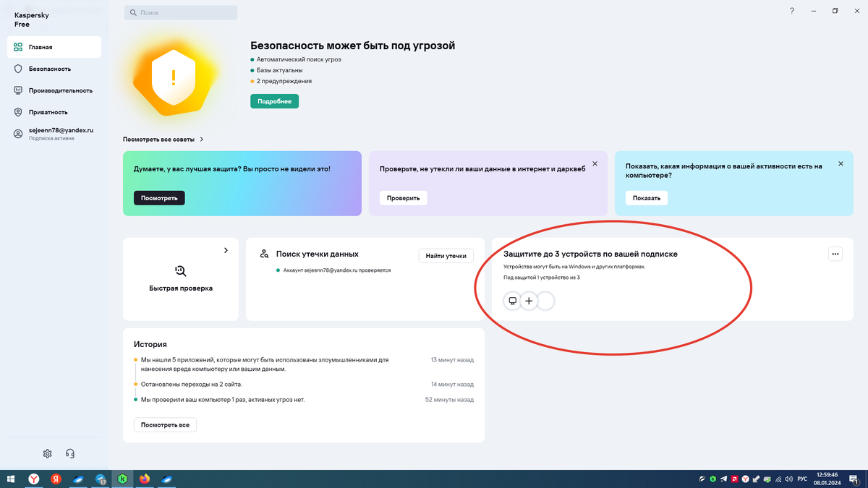Click text Под защитой 1 устройство из 3
The height and width of the screenshot is (488, 868).
point(542,278)
